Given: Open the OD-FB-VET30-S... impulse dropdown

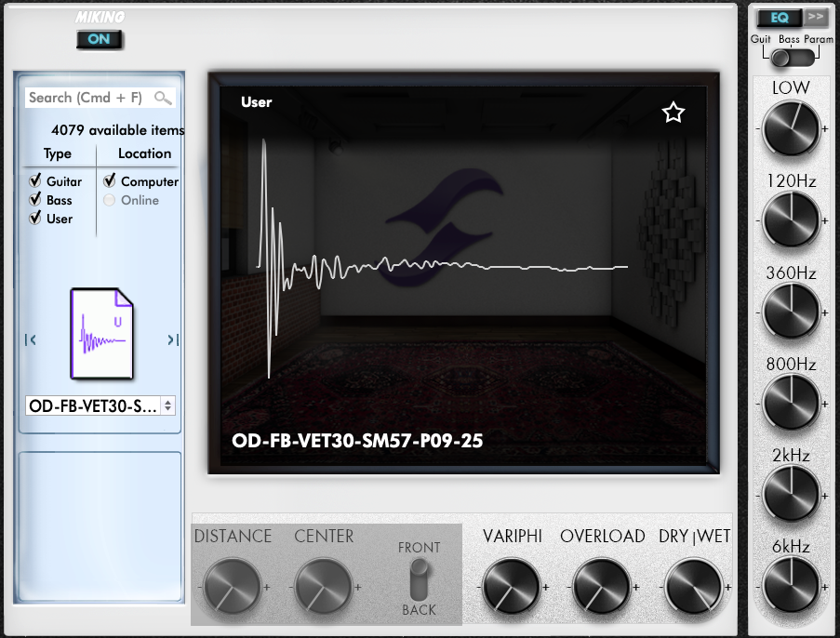Looking at the screenshot, I should (x=100, y=406).
